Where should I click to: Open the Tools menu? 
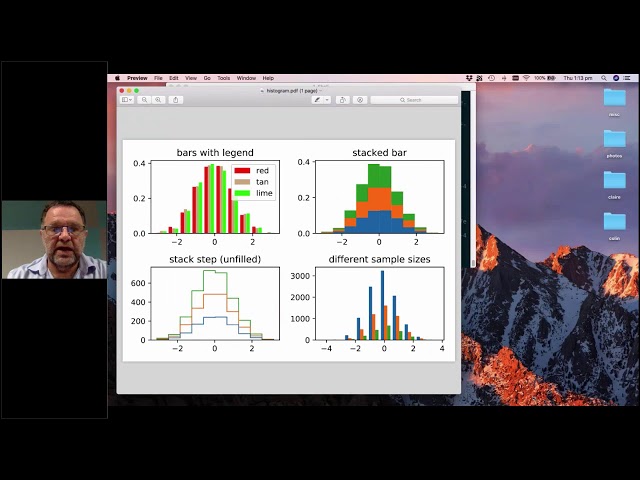pyautogui.click(x=224, y=78)
